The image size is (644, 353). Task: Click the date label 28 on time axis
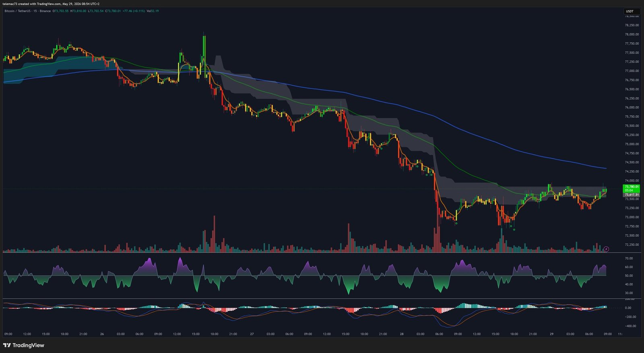[401, 334]
